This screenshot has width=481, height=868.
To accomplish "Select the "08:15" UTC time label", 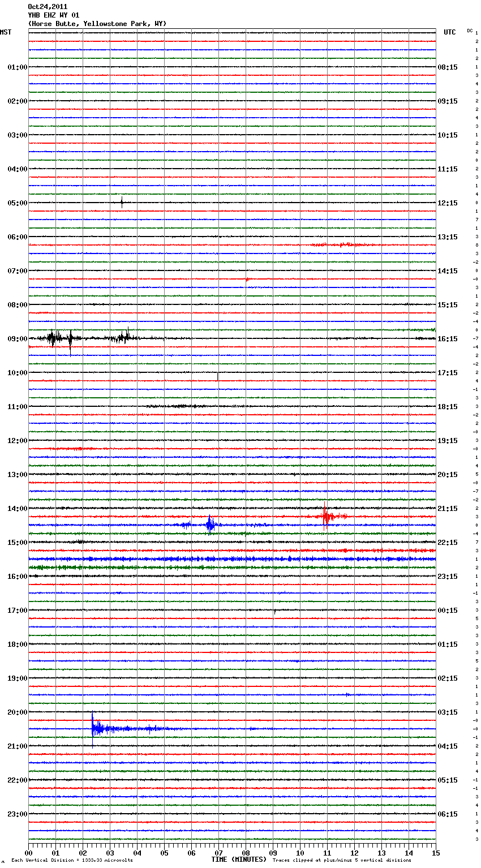I will click(x=448, y=67).
